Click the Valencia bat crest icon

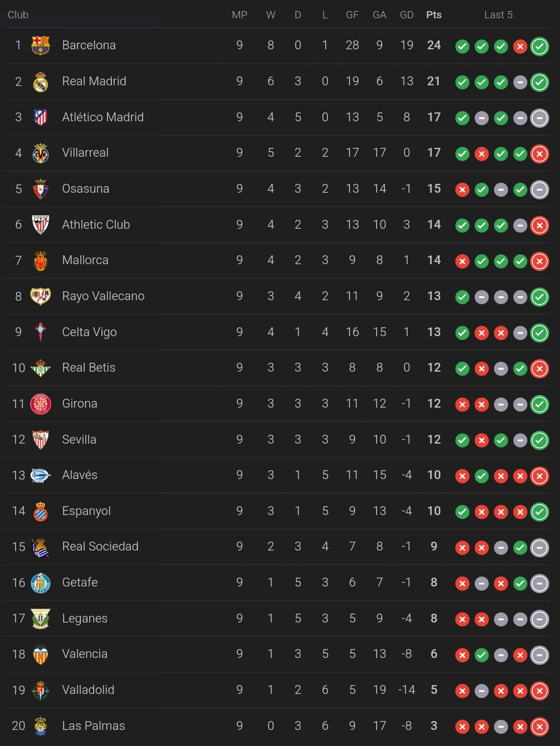tap(40, 654)
